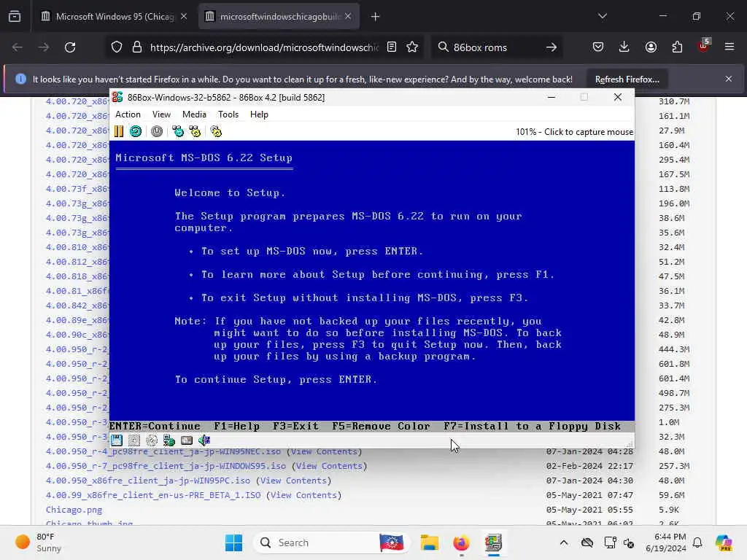The height and width of the screenshot is (560, 747).
Task: Show site security padlock information
Action: 137,47
